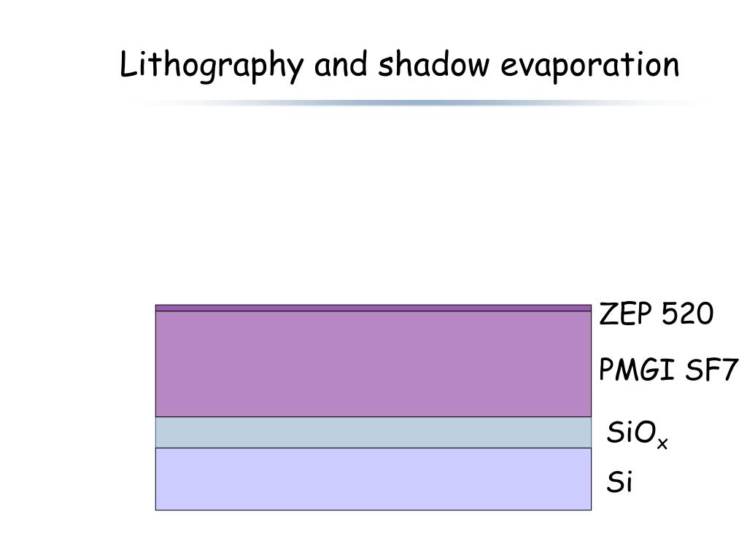
Task: Select the thin dark purple ZEP layer
Action: pyautogui.click(x=373, y=308)
